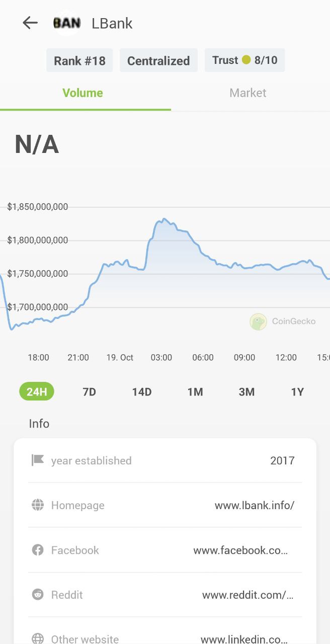Tap the 06:00 time axis label

[x=203, y=357]
